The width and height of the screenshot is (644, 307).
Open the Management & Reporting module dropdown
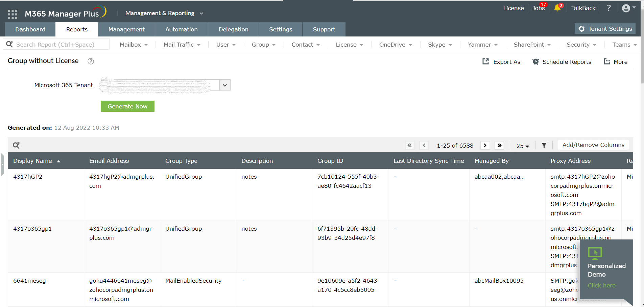(164, 13)
